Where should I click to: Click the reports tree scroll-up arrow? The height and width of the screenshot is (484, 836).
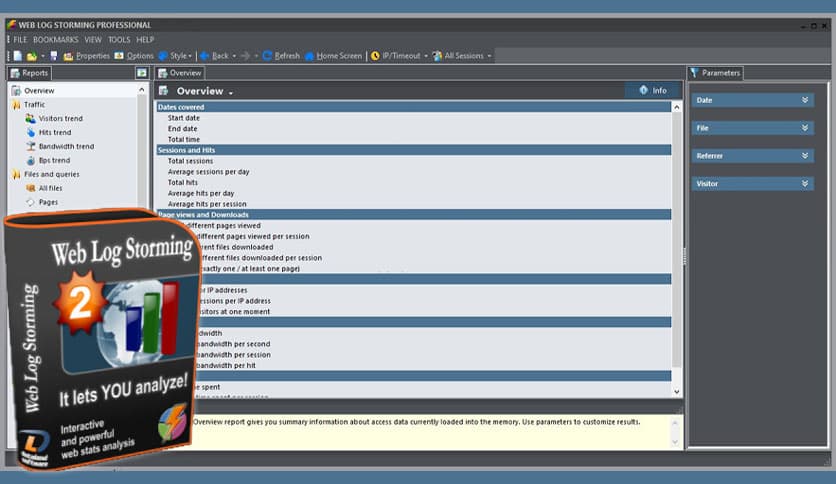(142, 90)
